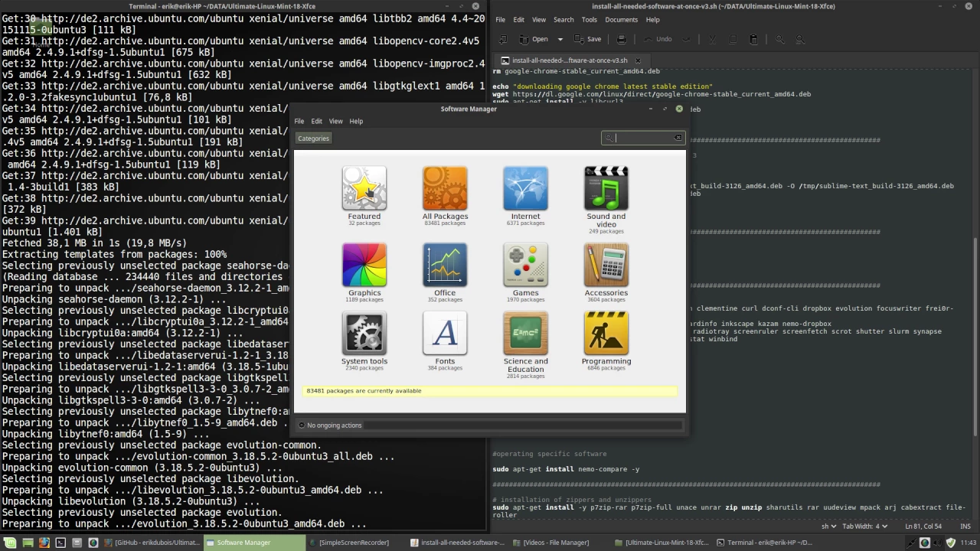The width and height of the screenshot is (980, 551).
Task: Click the No ongoing actions status bar
Action: pos(490,425)
